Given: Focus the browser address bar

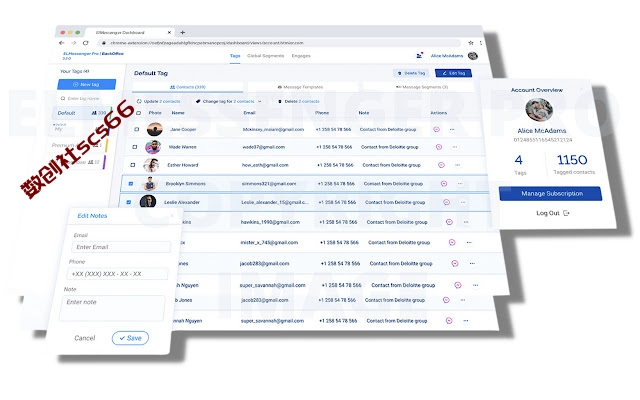Looking at the screenshot, I should pos(280,43).
